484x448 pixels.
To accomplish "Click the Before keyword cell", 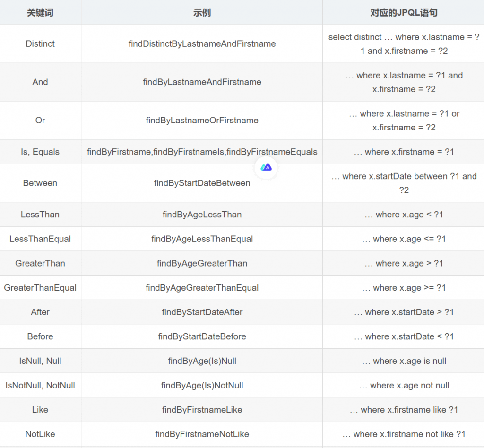I will pyautogui.click(x=40, y=337).
